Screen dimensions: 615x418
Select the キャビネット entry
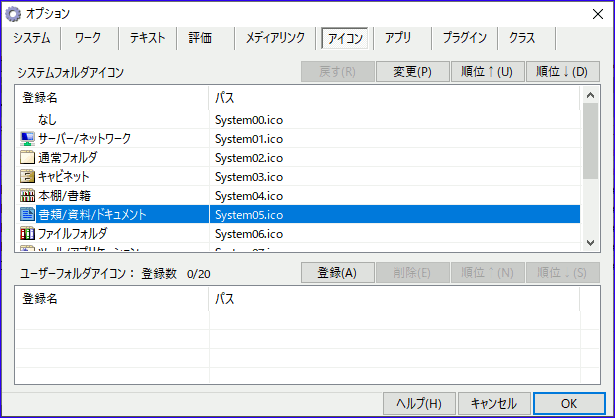pyautogui.click(x=298, y=176)
